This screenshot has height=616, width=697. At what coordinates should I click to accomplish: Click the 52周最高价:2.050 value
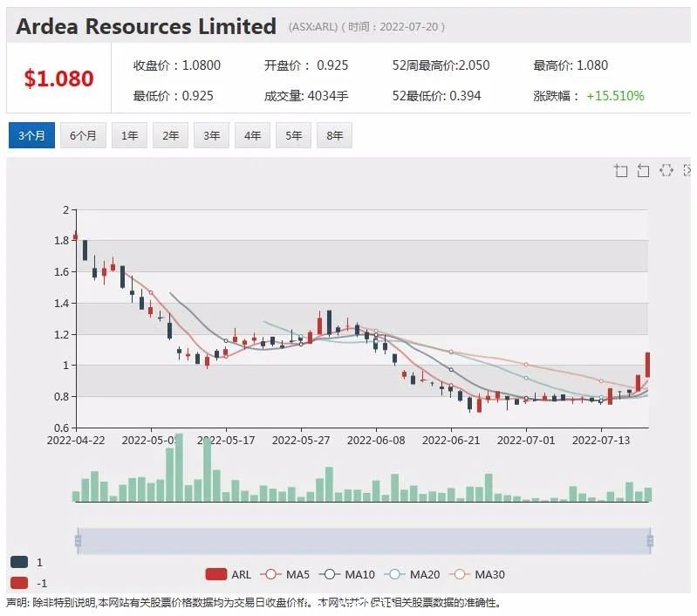point(441,65)
